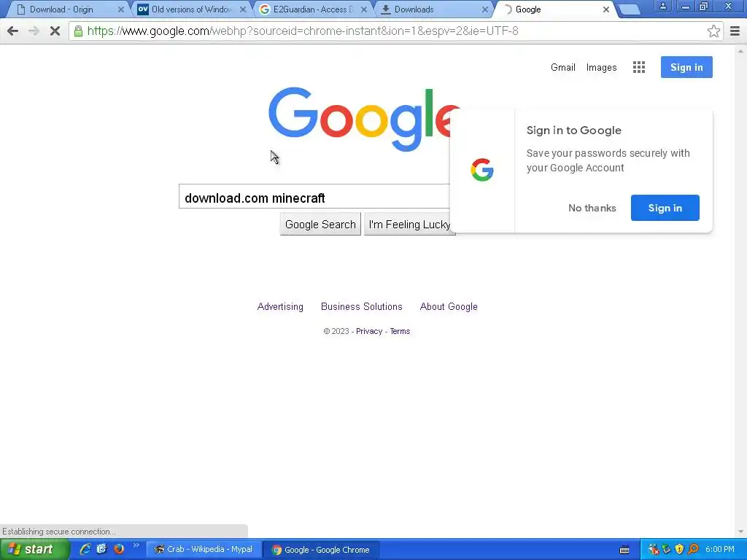Switch to the Downloads tab
Viewport: 747px width, 560px height.
click(433, 9)
